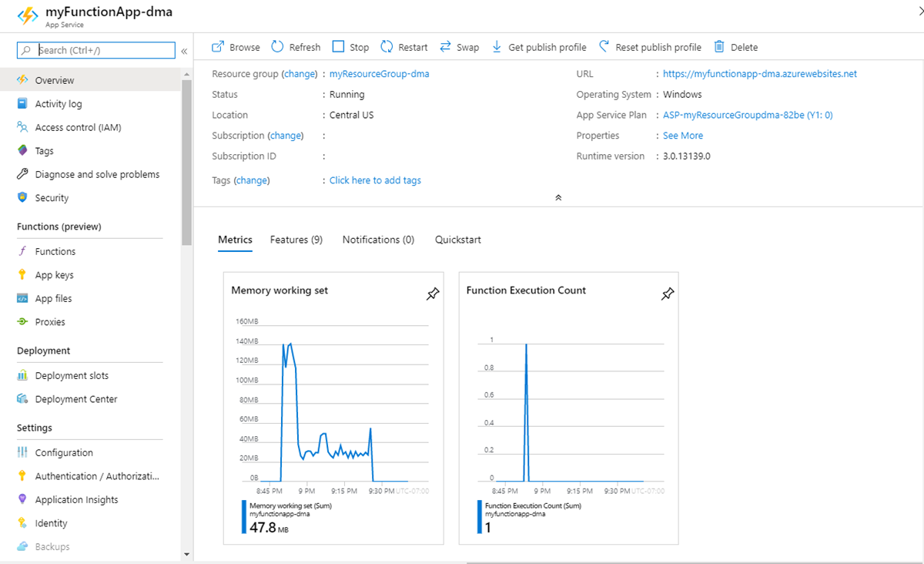
Task: Click the Function App lightning logo icon
Action: tap(27, 16)
